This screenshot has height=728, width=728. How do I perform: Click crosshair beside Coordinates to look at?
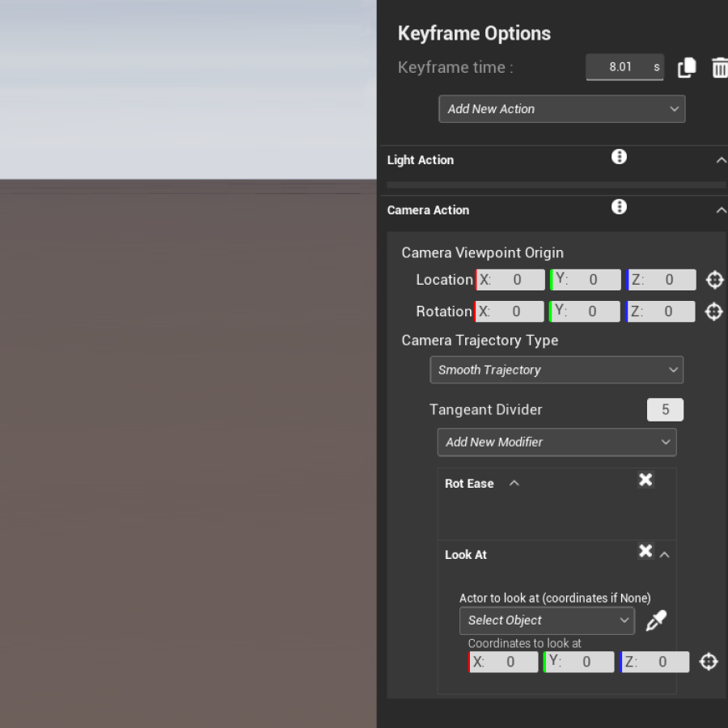pyautogui.click(x=709, y=662)
